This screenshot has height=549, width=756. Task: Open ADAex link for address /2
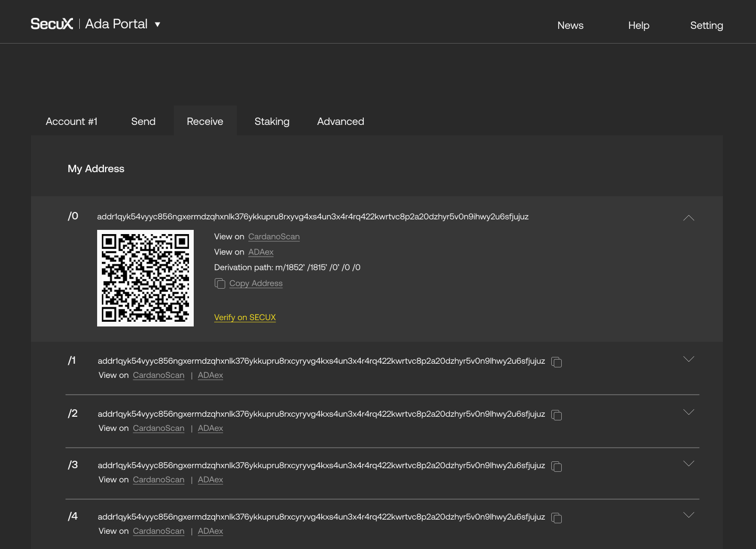coord(211,428)
